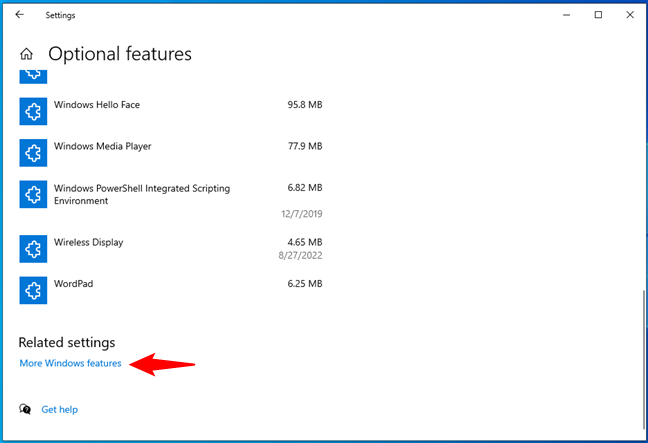The width and height of the screenshot is (648, 443).
Task: Select Windows PowerShell Integrated Scripting Environment text
Action: (x=142, y=194)
